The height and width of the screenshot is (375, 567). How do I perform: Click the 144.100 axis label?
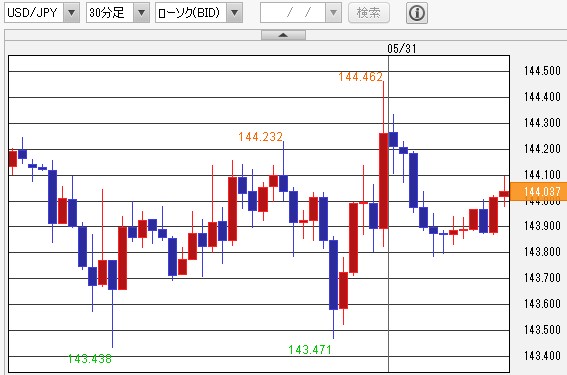tap(542, 175)
